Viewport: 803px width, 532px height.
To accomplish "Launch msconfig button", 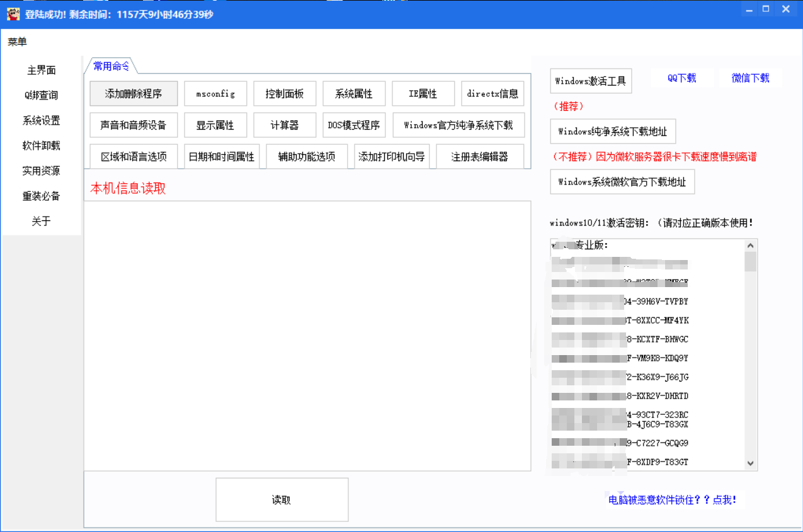I will (x=215, y=94).
